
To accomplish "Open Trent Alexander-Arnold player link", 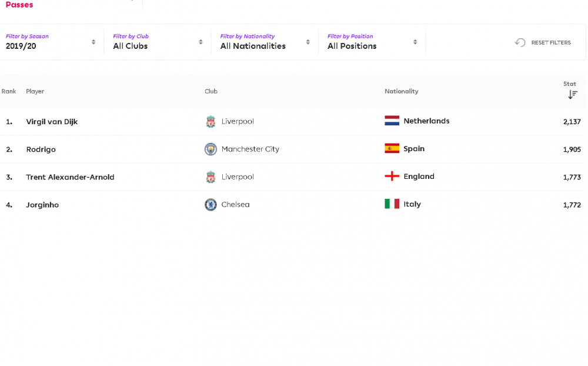I will pyautogui.click(x=70, y=177).
